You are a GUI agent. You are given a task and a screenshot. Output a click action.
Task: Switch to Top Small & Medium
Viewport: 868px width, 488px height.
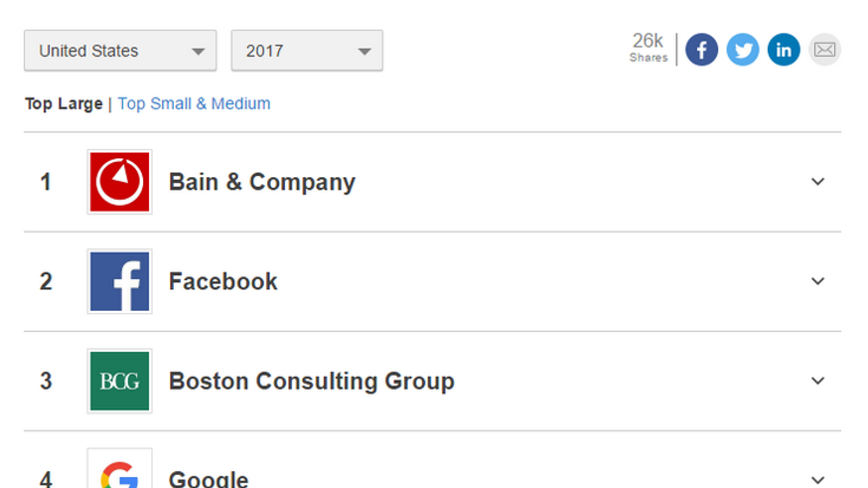point(194,104)
